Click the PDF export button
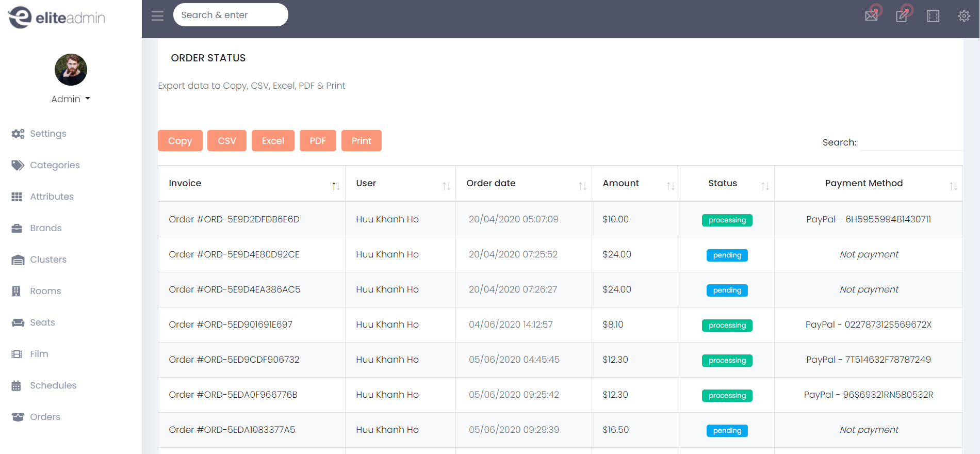 pos(318,141)
